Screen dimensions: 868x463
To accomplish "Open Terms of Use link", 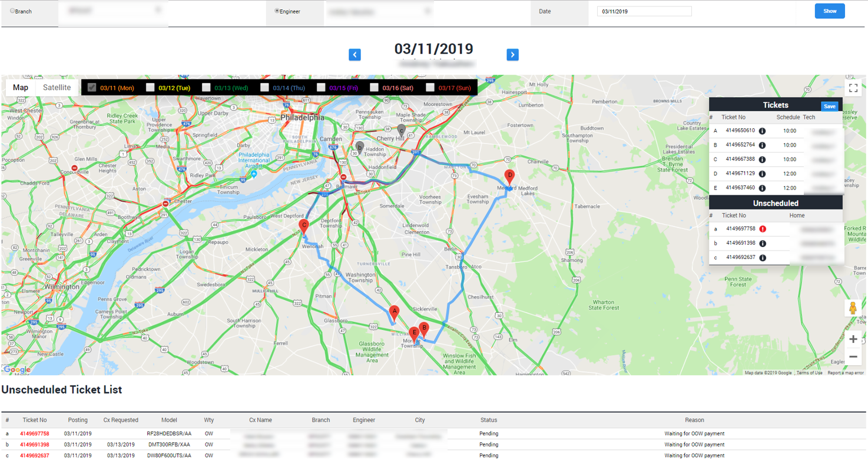I will point(809,372).
